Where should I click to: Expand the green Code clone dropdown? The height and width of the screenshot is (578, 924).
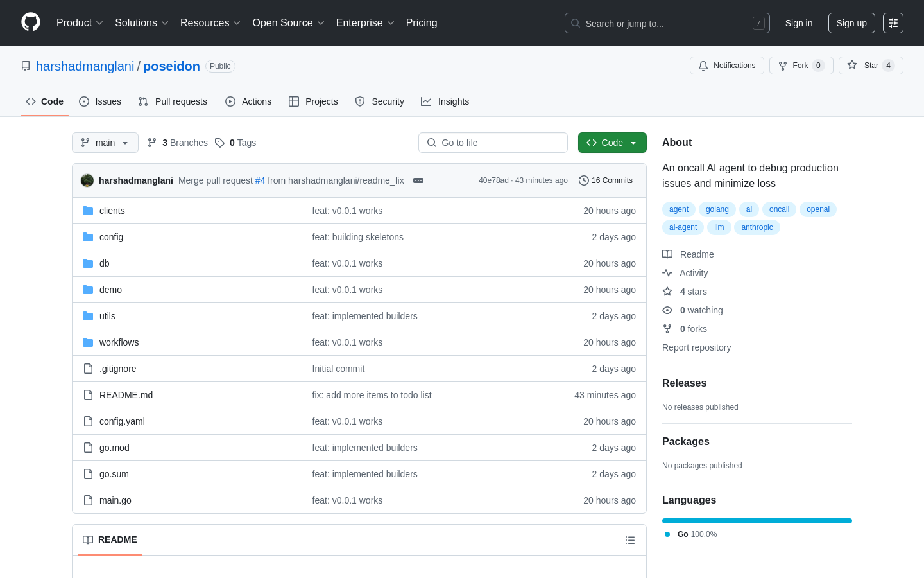pos(612,143)
